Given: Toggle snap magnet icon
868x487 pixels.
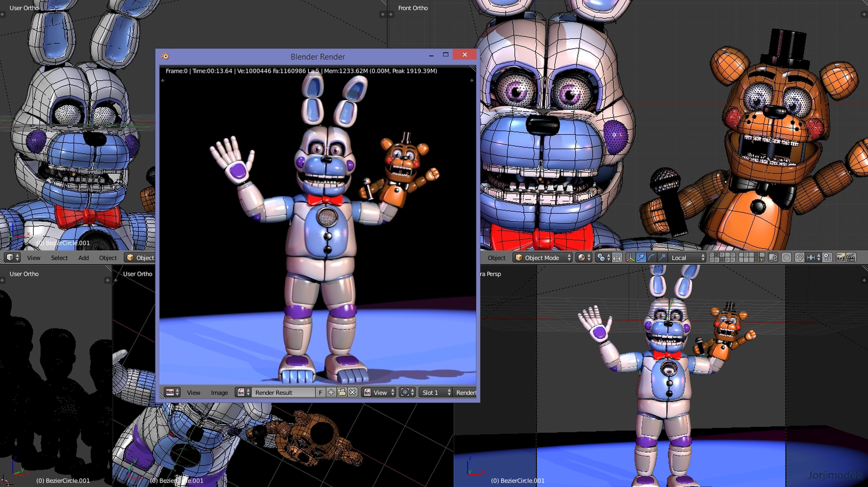Looking at the screenshot, I should pos(800,258).
